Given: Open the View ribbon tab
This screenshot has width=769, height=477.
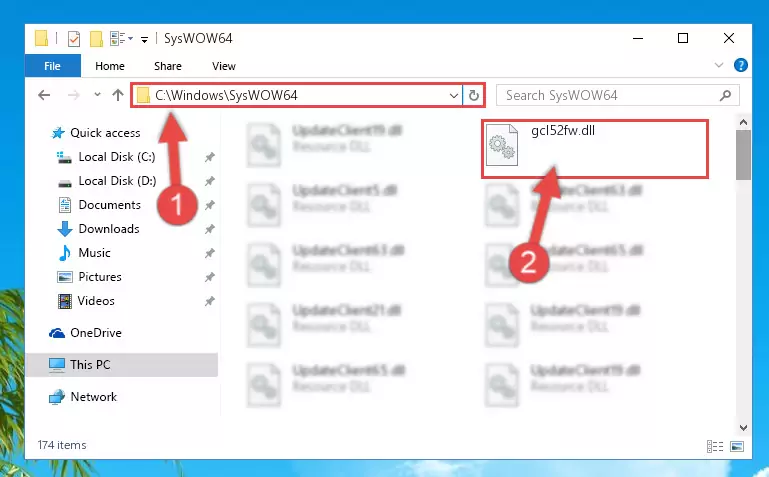Looking at the screenshot, I should pos(224,66).
